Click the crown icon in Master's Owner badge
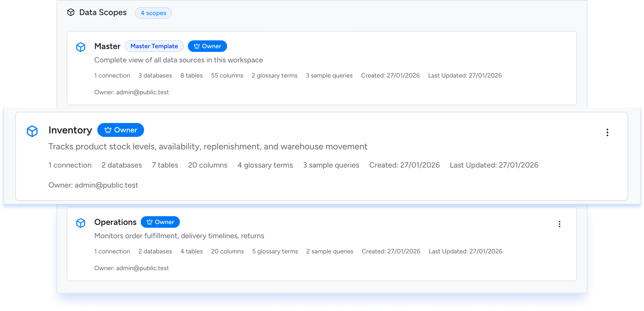 197,46
